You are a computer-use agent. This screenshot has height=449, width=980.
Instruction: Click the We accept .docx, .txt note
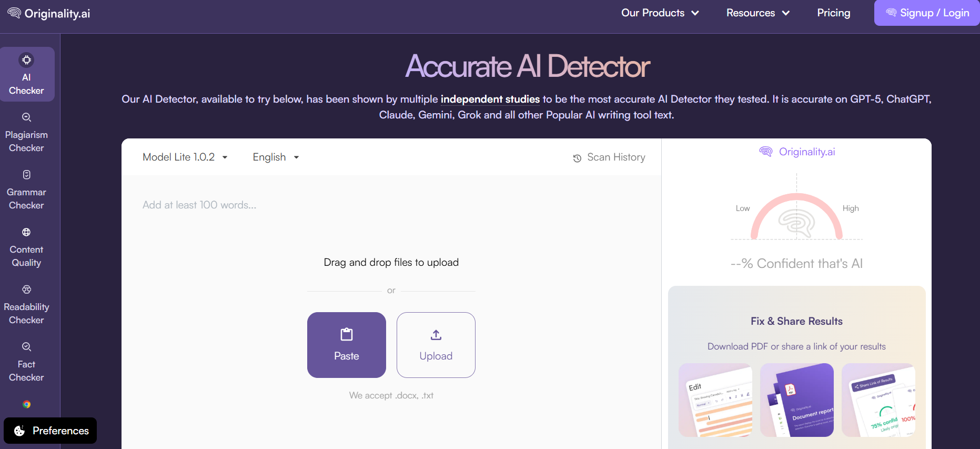pos(391,395)
